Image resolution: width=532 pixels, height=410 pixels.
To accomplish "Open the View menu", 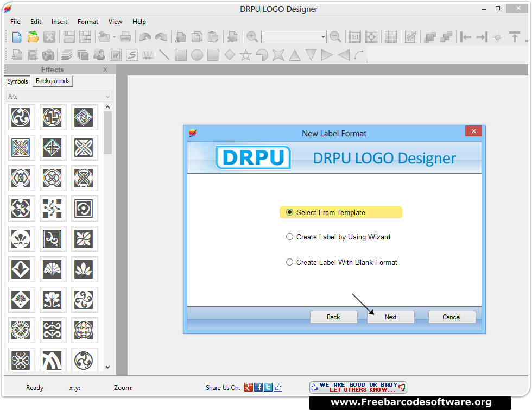I will click(x=115, y=22).
